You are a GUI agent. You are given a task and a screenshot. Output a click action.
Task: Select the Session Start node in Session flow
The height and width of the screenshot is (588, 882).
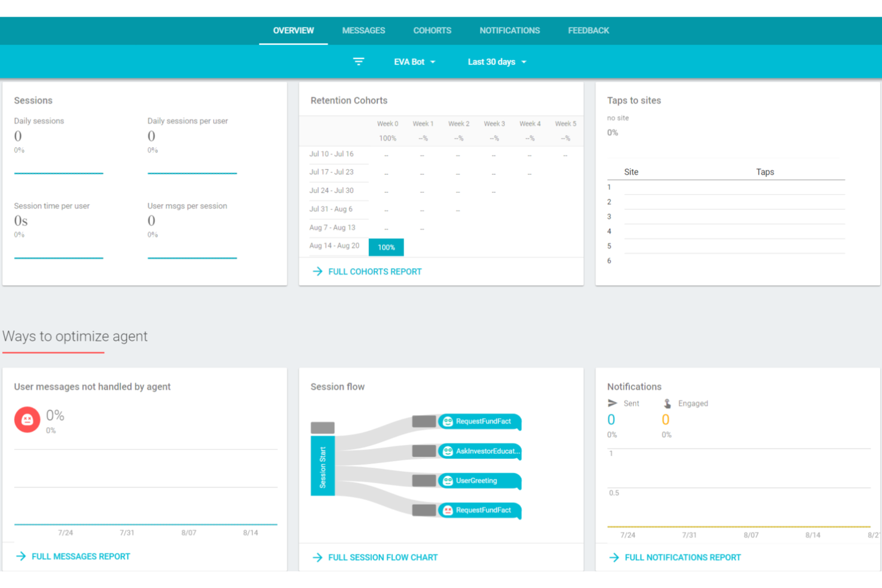coord(323,465)
